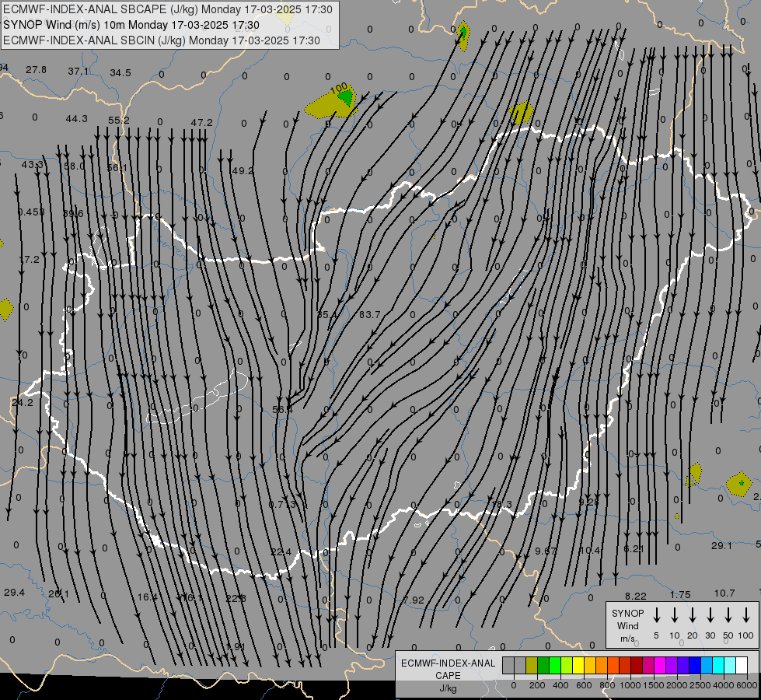761x700 pixels.
Task: Click the map value 55.2
Action: click(119, 120)
